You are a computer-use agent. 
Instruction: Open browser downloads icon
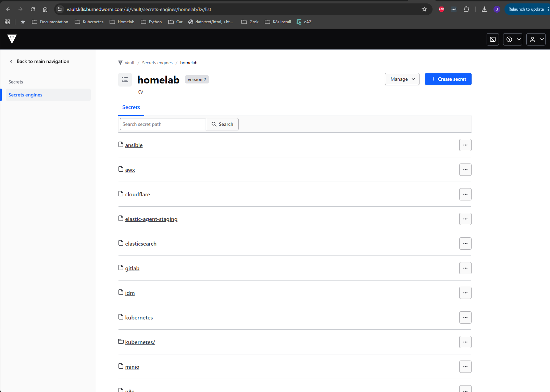(484, 9)
